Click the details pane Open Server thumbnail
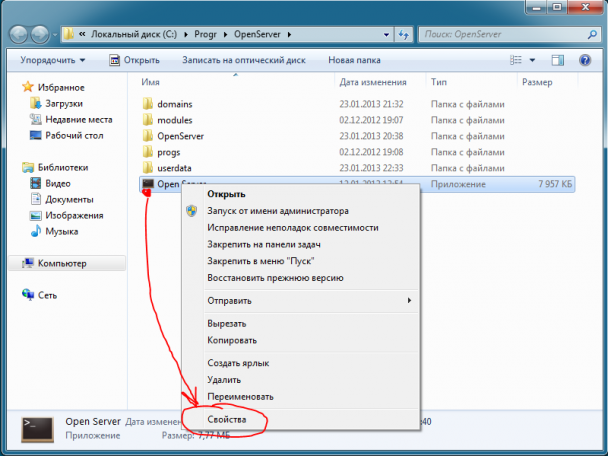The image size is (608, 456). [37, 429]
